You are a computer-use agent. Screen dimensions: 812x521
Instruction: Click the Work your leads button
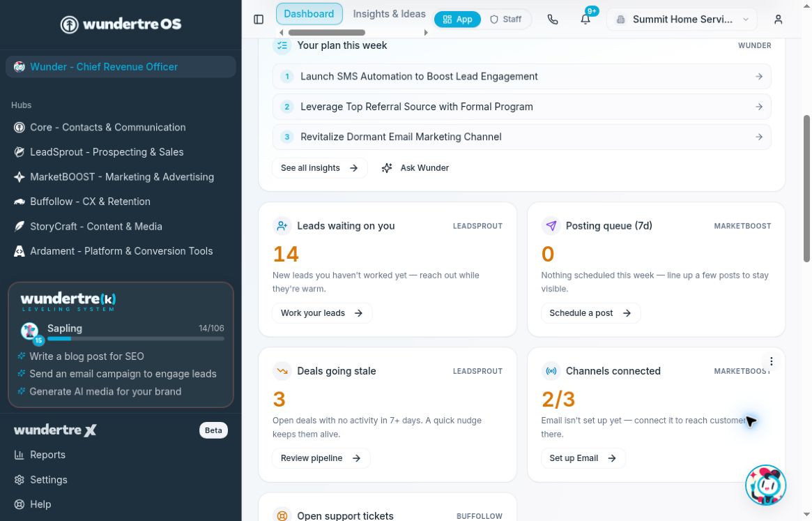coord(321,313)
